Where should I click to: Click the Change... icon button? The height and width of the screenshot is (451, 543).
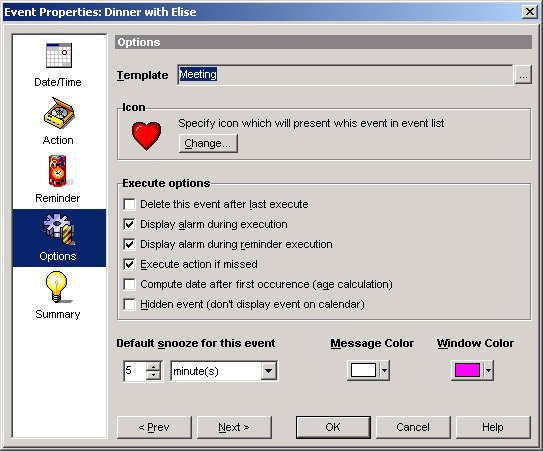208,143
